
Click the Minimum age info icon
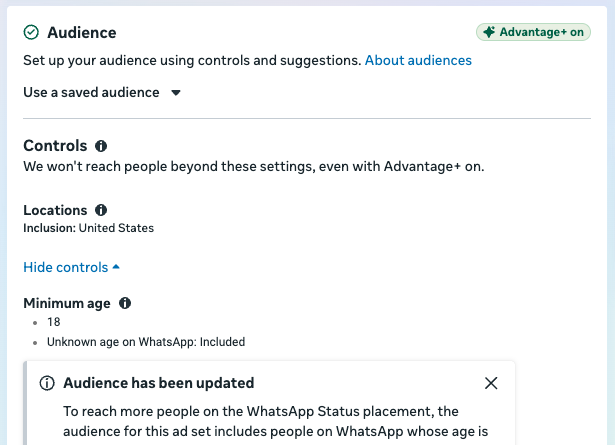[125, 303]
